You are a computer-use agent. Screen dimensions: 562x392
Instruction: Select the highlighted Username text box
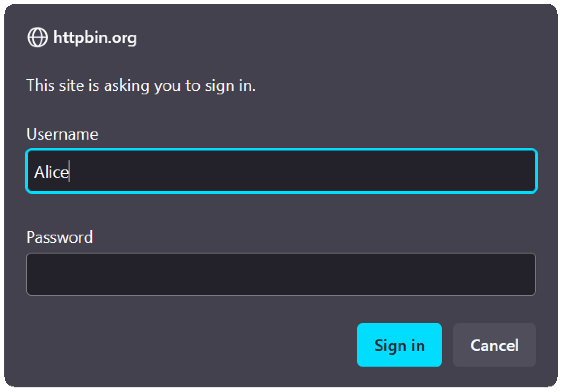(281, 171)
